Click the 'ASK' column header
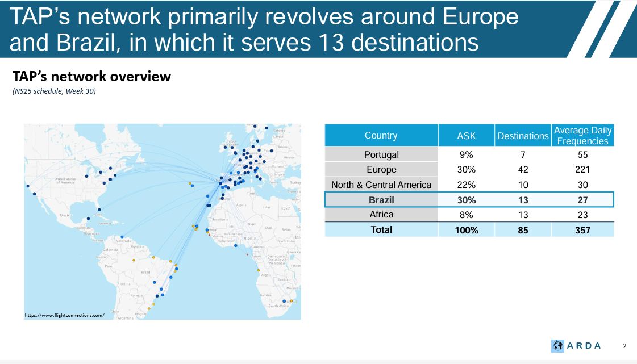 (x=467, y=136)
